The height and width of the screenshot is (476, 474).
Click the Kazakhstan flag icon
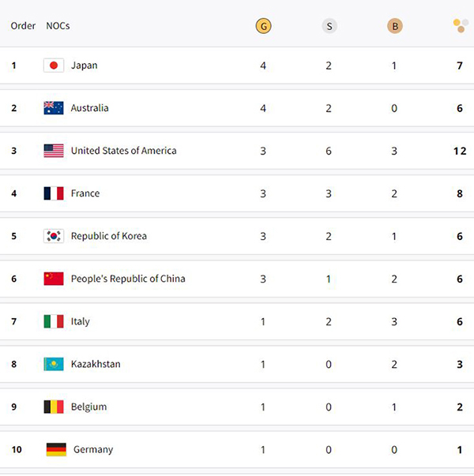[54, 364]
